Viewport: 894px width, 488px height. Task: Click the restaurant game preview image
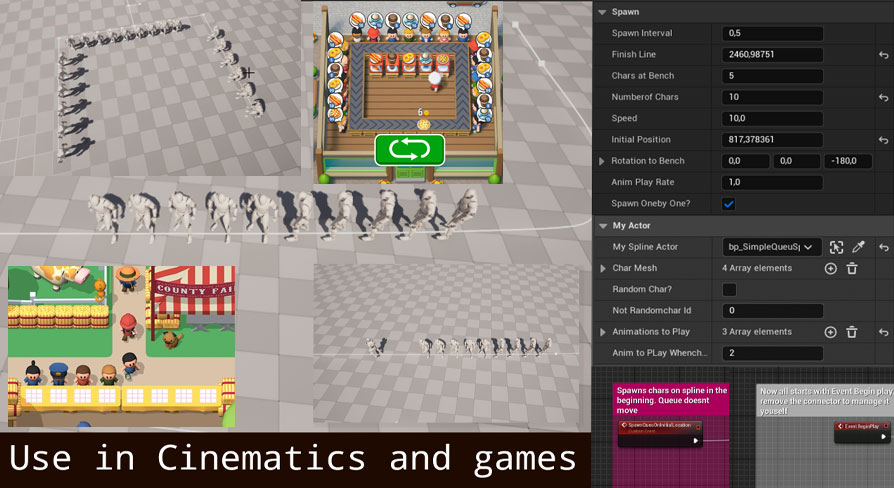(x=408, y=92)
